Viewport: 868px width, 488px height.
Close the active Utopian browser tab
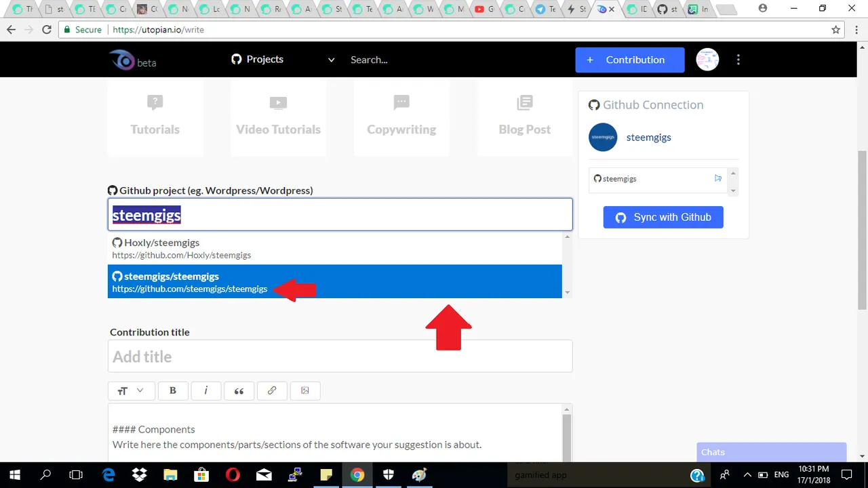(612, 9)
